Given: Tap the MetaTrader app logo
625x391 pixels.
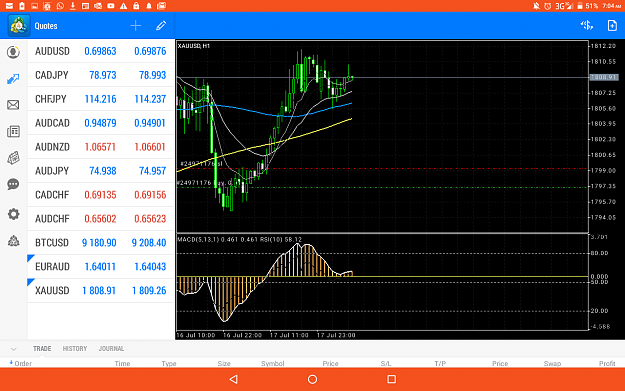Looking at the screenshot, I should click(x=19, y=26).
